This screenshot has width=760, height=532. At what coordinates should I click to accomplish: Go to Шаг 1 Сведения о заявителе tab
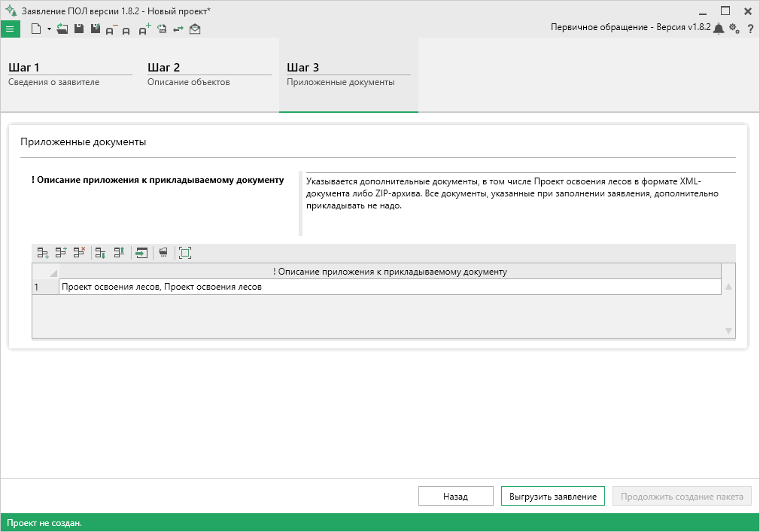[70, 74]
